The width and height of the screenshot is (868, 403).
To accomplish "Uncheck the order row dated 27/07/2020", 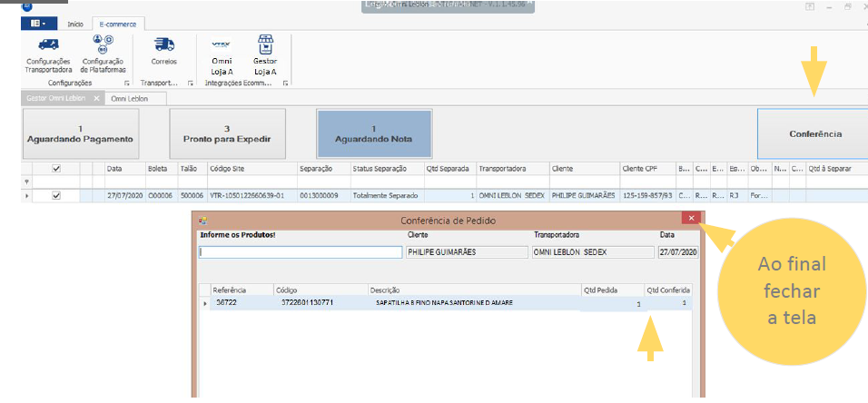I will (56, 195).
